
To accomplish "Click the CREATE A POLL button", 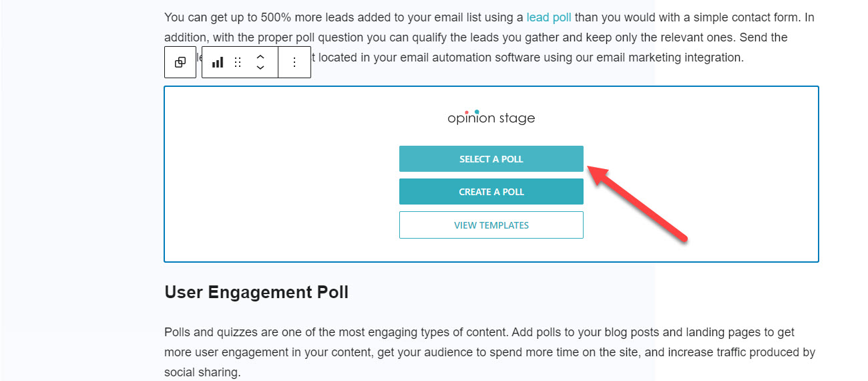I will (x=491, y=192).
